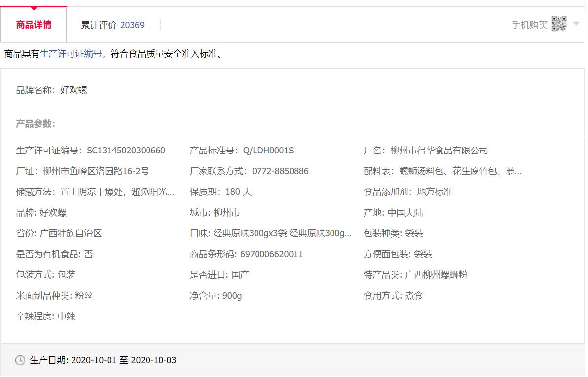Click 食品添加剂: 地方标准 entry

click(408, 191)
